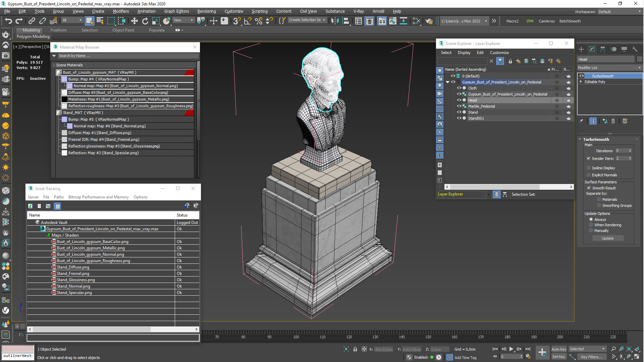Click Search by Name field in Material Browser

pyautogui.click(x=128, y=56)
